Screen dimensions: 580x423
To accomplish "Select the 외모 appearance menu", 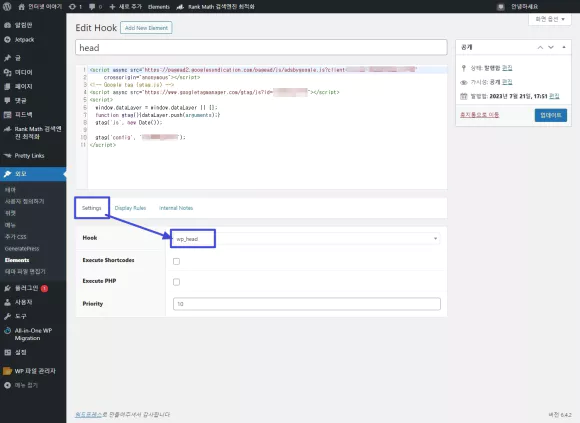I will click(33, 174).
